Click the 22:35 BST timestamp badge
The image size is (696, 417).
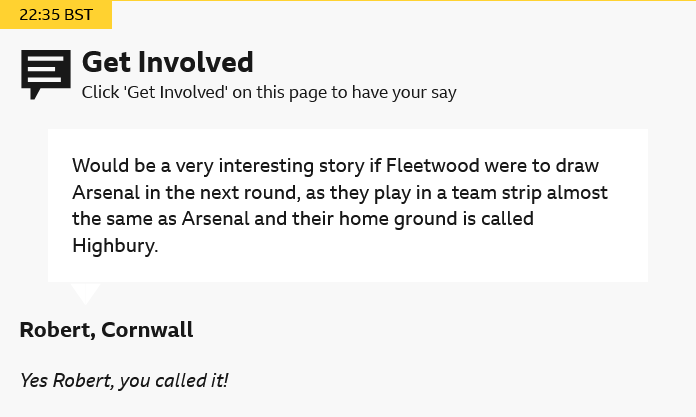(x=56, y=15)
